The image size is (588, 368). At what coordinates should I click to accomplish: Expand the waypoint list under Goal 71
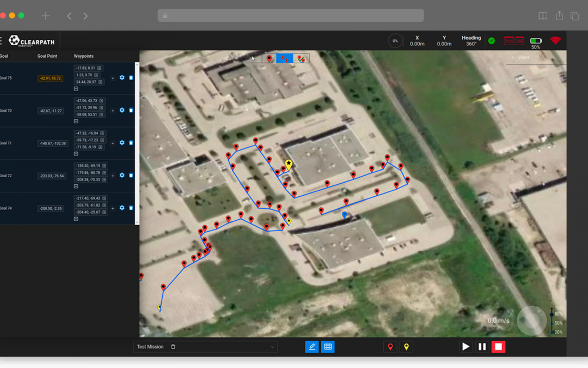[x=76, y=154]
